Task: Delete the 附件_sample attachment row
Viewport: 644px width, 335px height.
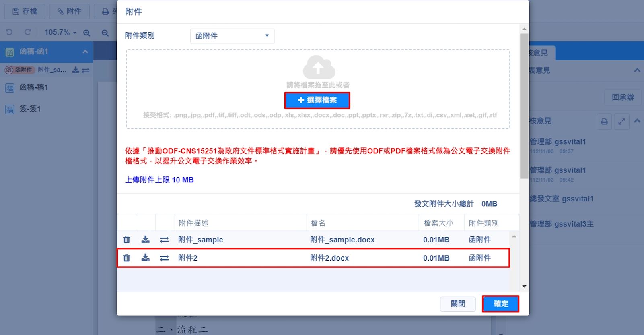Action: (x=127, y=240)
